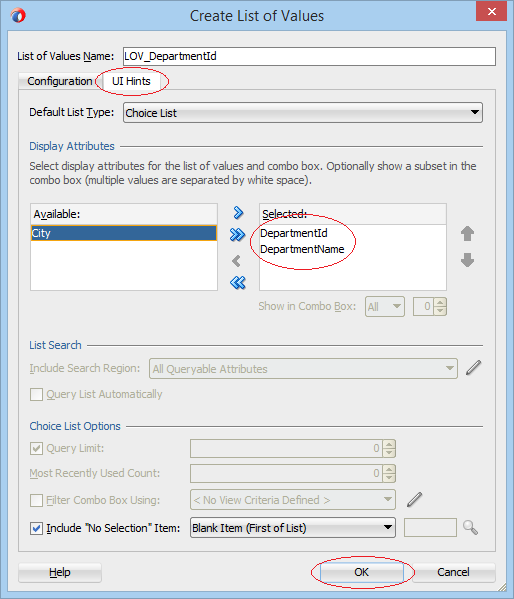Click the Cancel button

tap(453, 572)
